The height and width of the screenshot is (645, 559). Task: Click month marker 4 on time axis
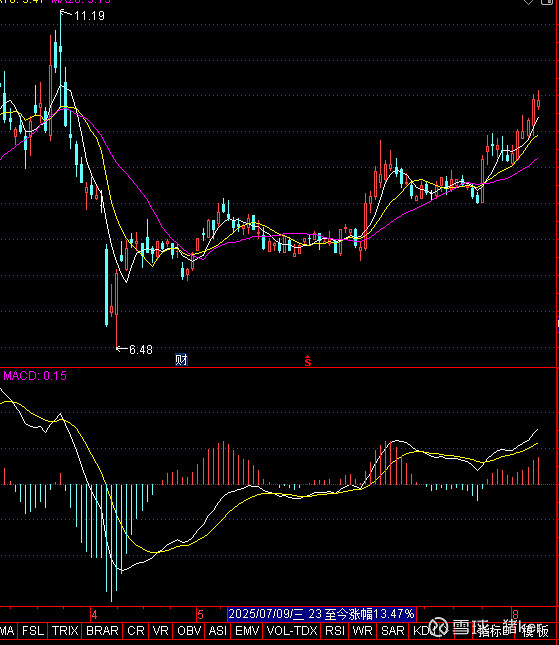pos(95,615)
